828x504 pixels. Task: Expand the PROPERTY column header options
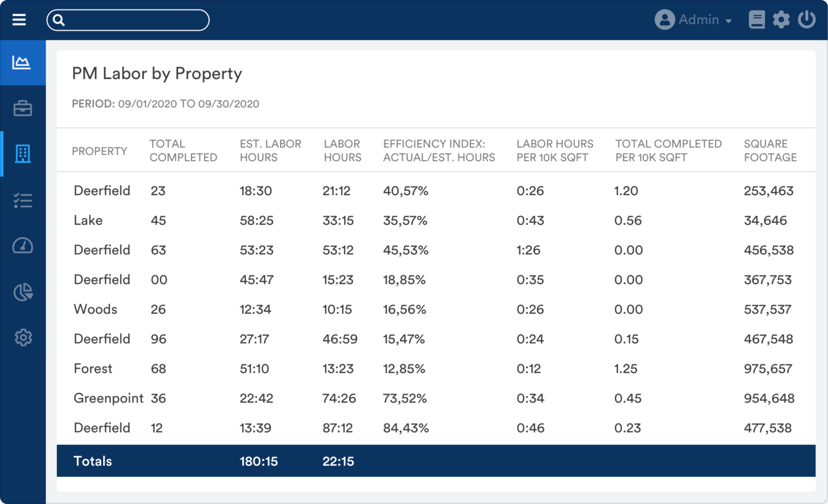click(x=99, y=150)
